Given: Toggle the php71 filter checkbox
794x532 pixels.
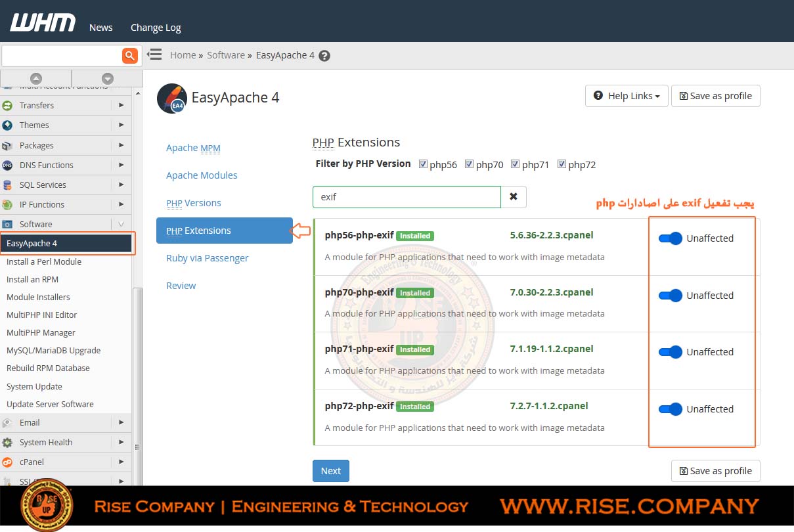Looking at the screenshot, I should (x=516, y=164).
